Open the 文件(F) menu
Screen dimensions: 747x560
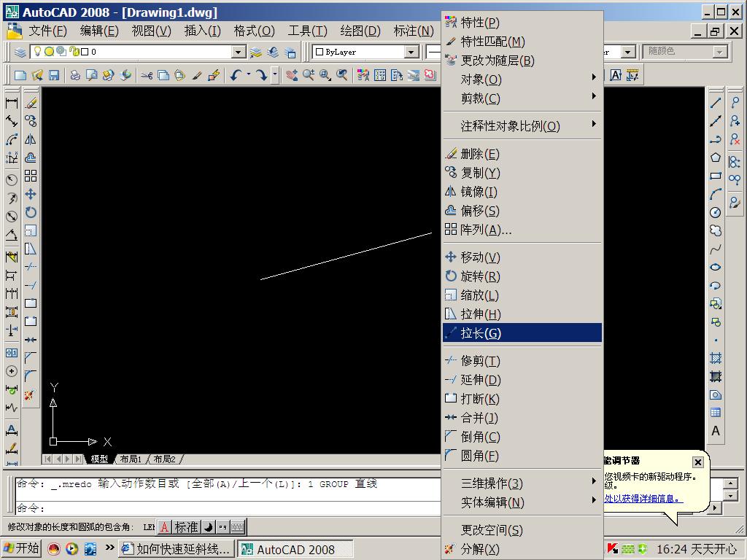(x=47, y=31)
